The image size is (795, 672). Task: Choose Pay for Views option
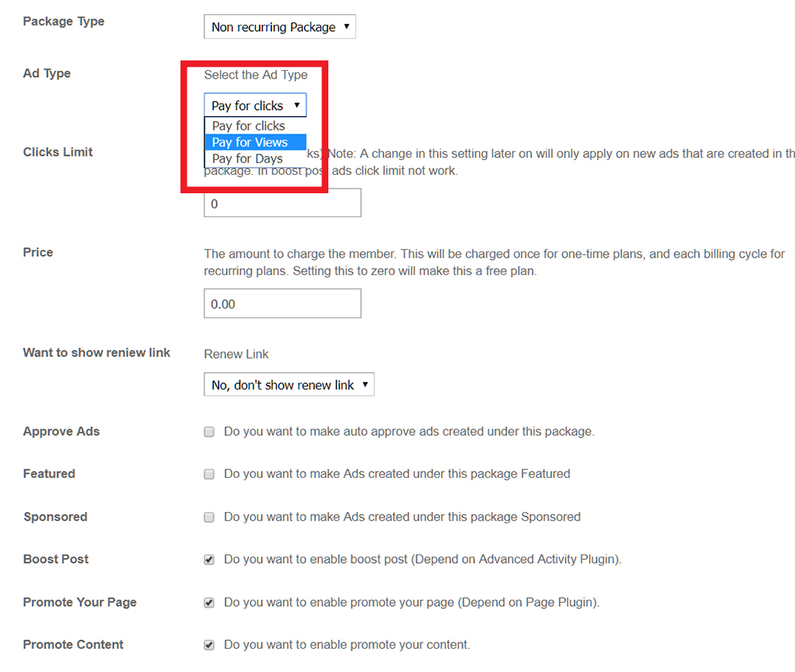250,142
